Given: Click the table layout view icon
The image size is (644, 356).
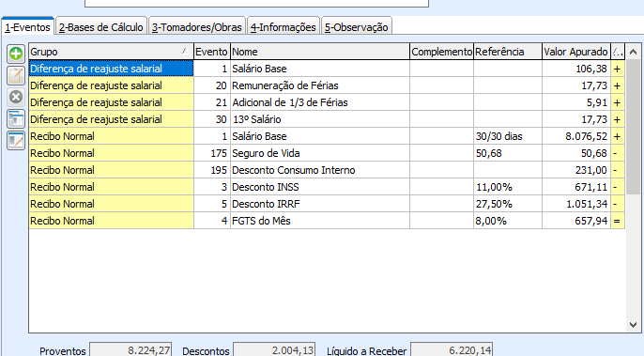Looking at the screenshot, I should pos(16,119).
